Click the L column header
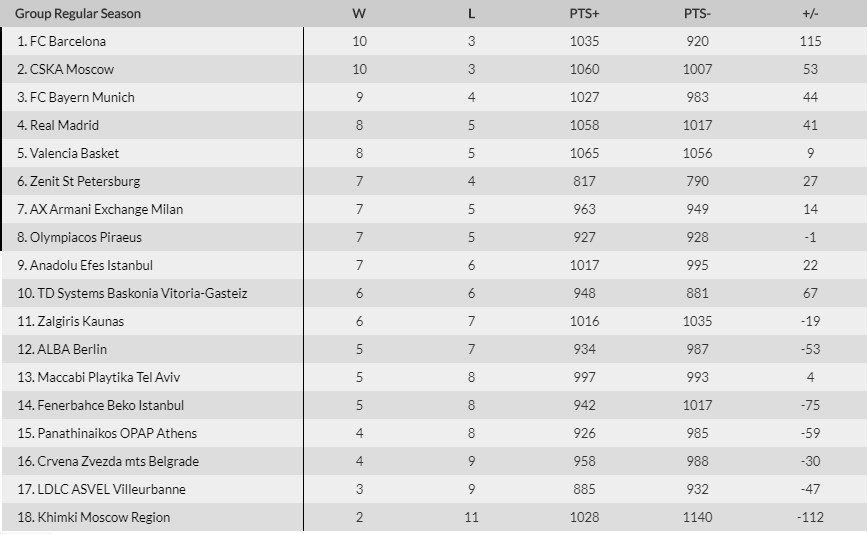868x534 pixels. pos(471,14)
